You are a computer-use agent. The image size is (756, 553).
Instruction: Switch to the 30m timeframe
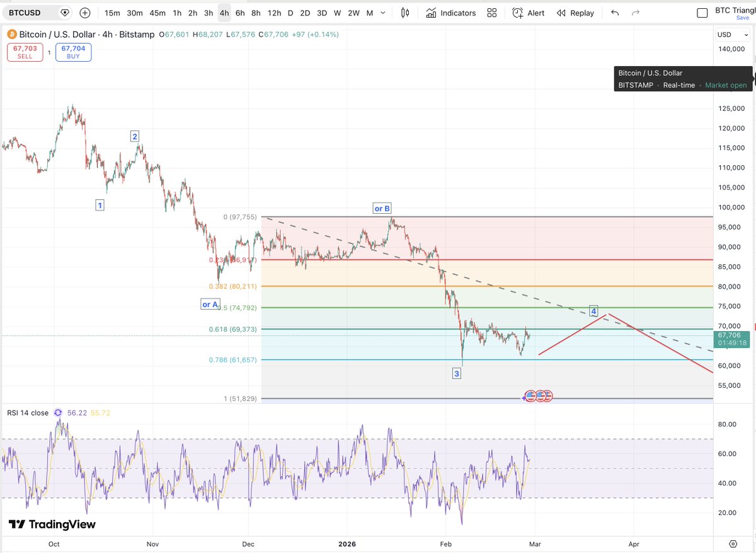135,13
